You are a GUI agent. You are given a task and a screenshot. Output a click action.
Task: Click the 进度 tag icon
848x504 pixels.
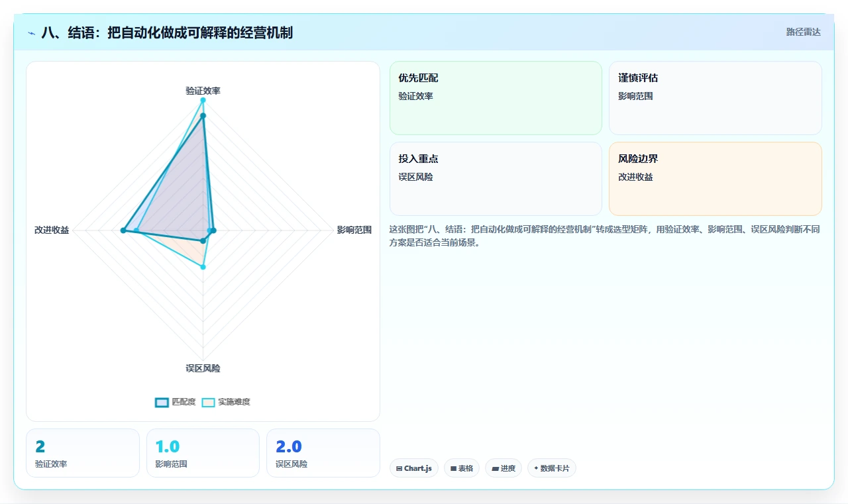point(495,468)
